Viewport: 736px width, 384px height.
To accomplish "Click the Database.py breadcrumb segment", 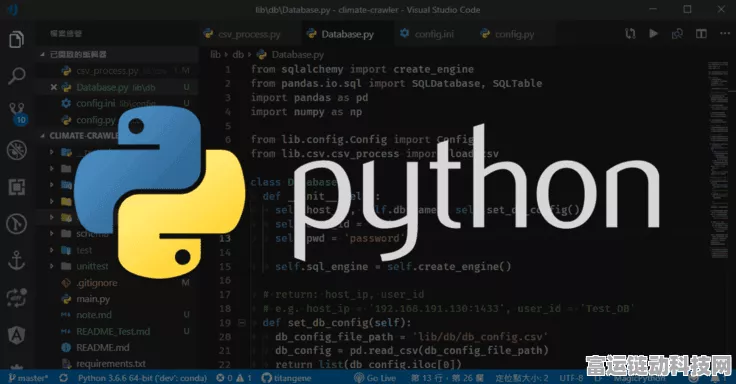I will 291,54.
